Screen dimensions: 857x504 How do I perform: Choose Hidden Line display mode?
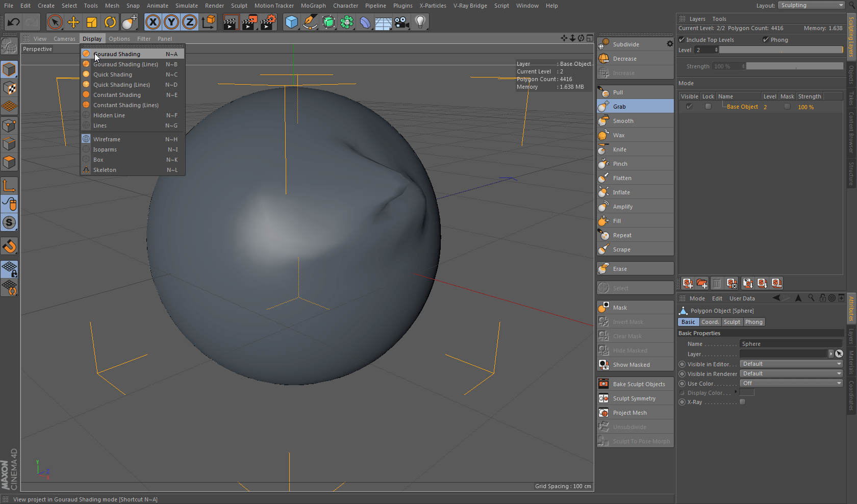(133, 115)
